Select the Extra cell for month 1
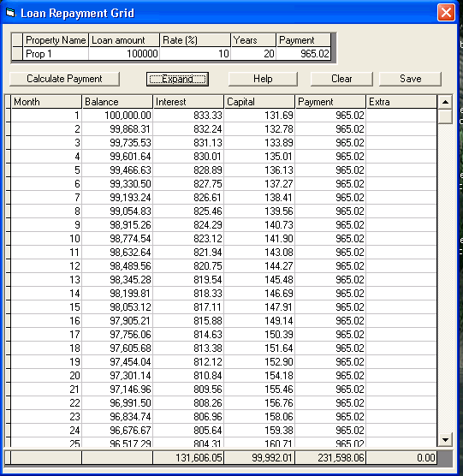The width and height of the screenshot is (463, 476). (x=401, y=116)
